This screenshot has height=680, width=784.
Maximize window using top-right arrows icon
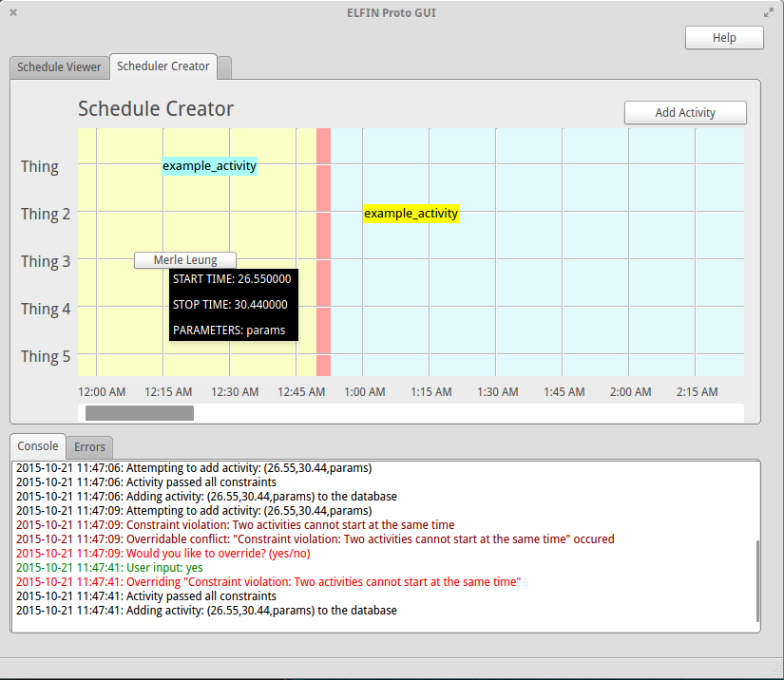coord(769,12)
